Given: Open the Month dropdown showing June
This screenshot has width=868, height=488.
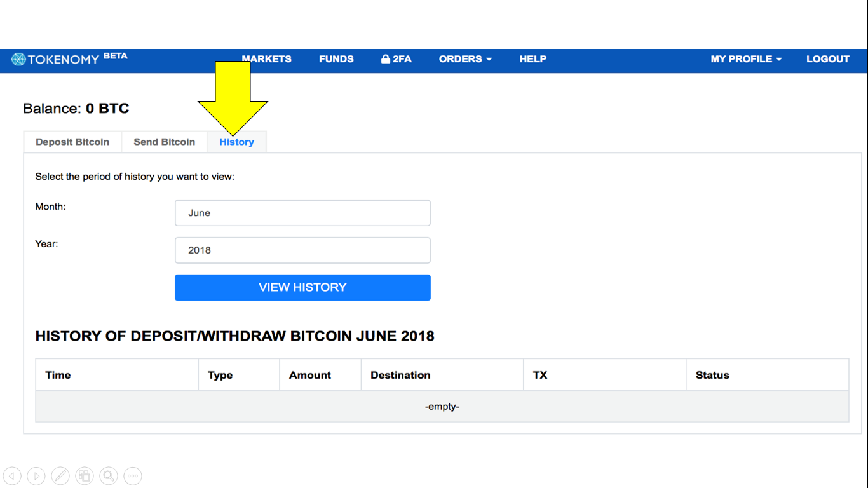Looking at the screenshot, I should pos(302,213).
